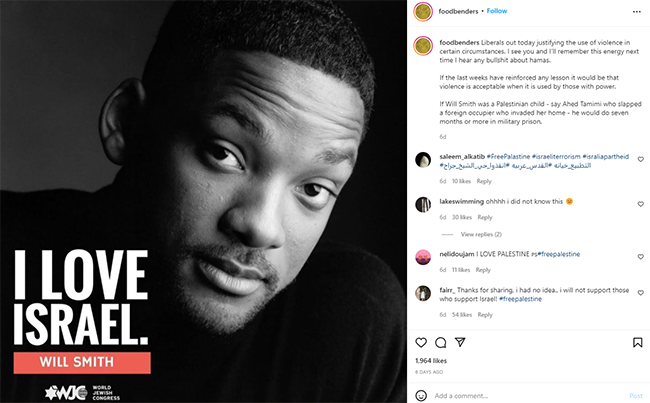Open #freepalestine hashtag in nelidoujam comment
This screenshot has width=650, height=403.
(x=558, y=254)
